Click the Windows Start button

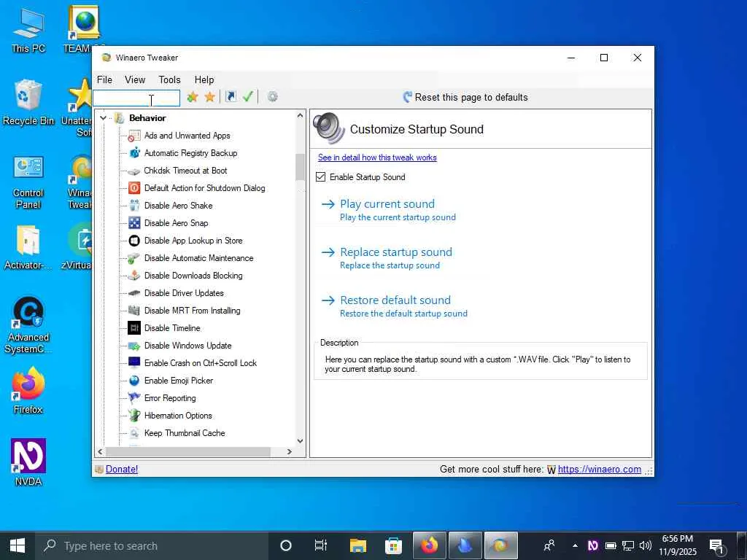pos(18,545)
